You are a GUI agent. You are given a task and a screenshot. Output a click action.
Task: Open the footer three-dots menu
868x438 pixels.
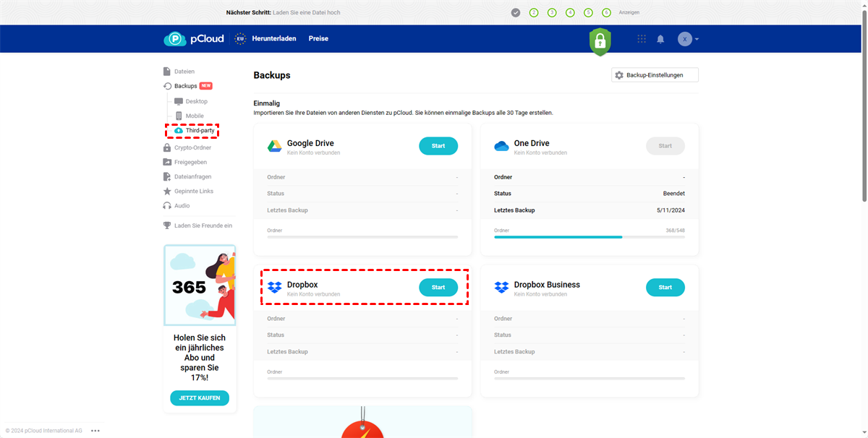click(95, 431)
